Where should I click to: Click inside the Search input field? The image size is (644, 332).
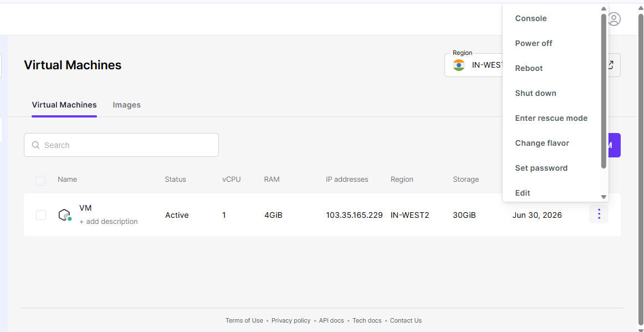[x=121, y=145]
